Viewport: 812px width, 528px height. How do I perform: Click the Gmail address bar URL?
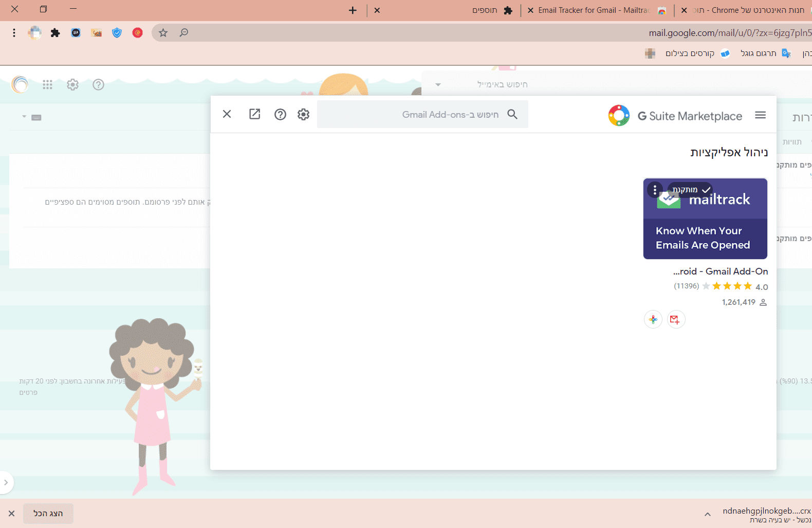pos(730,33)
